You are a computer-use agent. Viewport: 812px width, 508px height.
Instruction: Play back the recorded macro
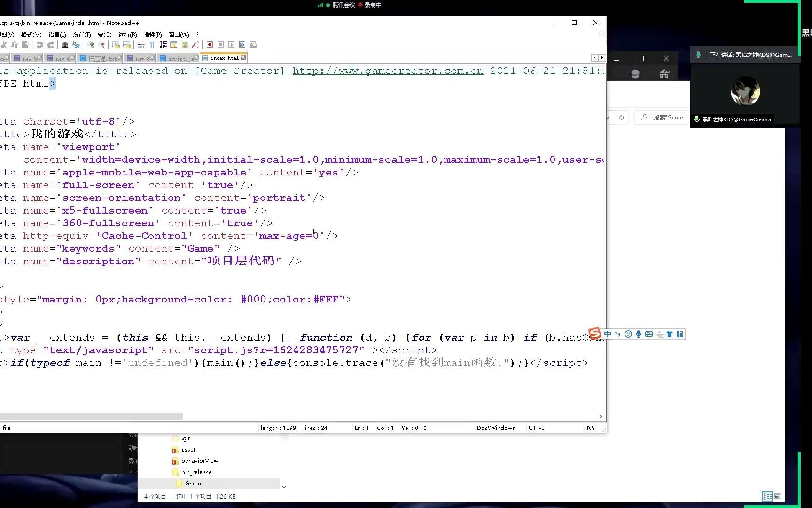click(231, 45)
